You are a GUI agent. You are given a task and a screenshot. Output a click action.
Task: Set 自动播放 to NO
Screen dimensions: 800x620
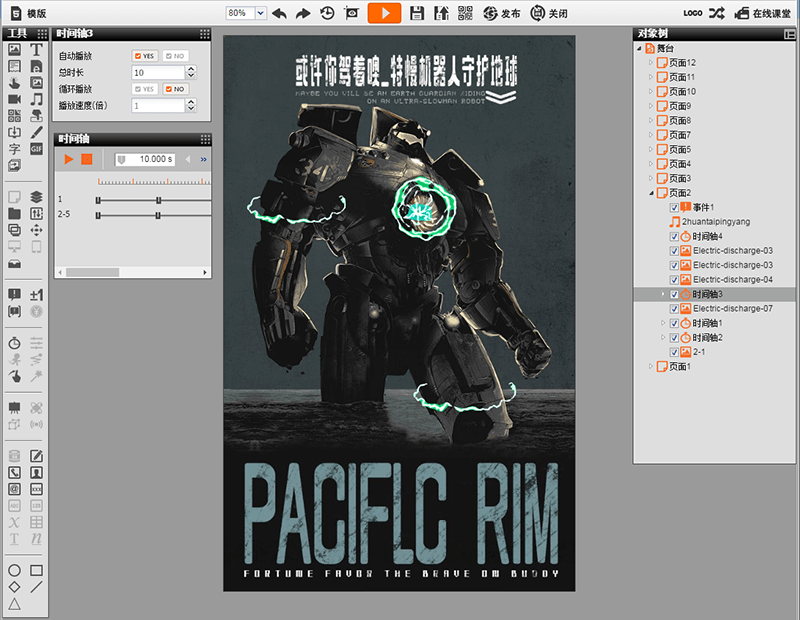point(175,56)
